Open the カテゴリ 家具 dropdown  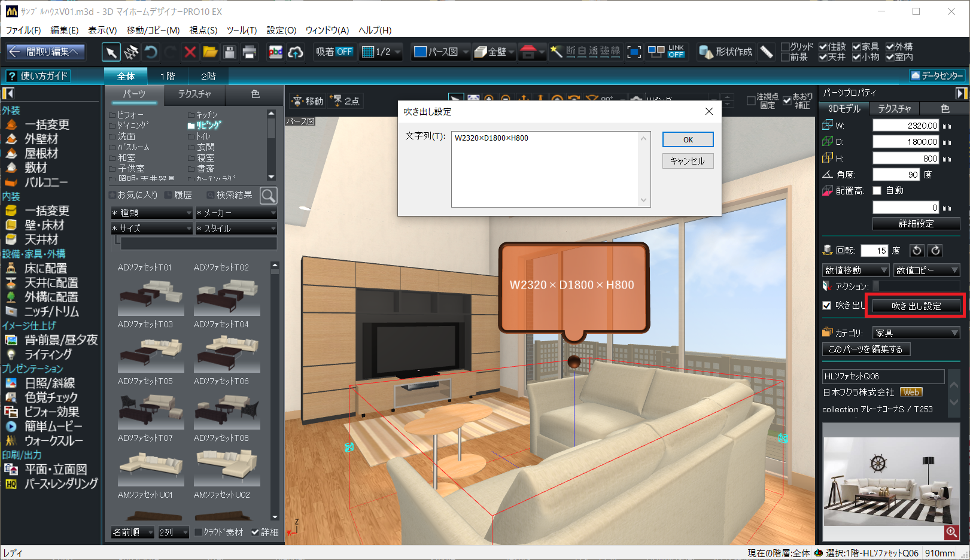coord(916,333)
